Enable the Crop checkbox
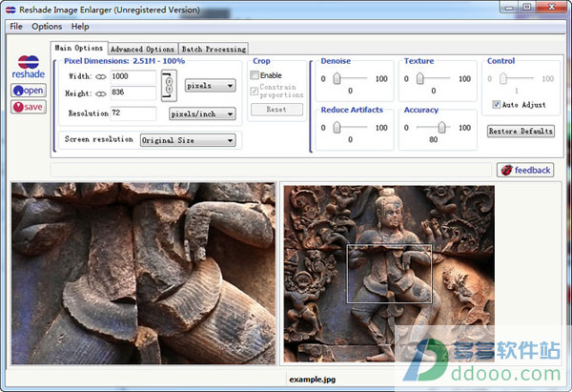The width and height of the screenshot is (572, 392). 255,75
